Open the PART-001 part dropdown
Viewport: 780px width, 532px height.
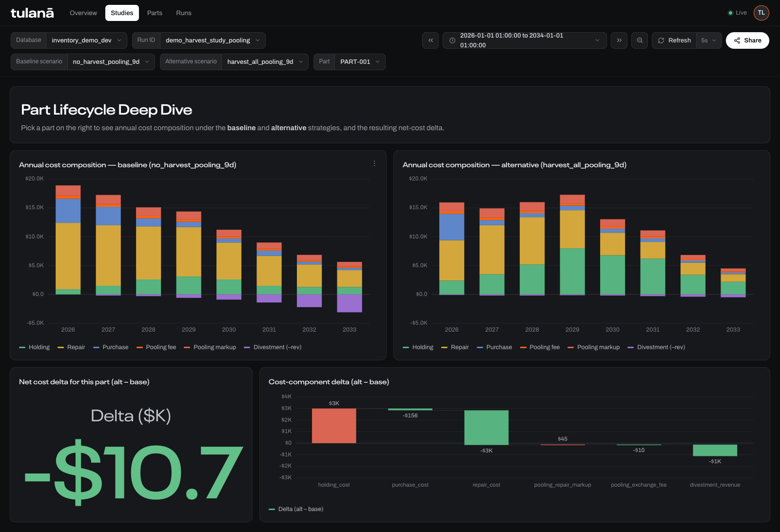coord(350,62)
